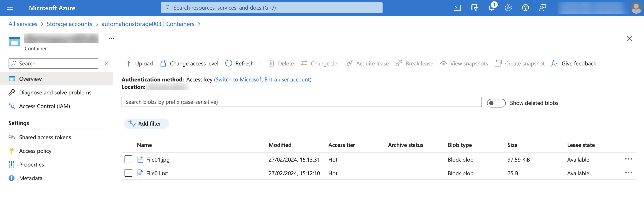Screen dimensions: 644x210
Task: Sort by the Blob type column header
Action: [x=460, y=145]
